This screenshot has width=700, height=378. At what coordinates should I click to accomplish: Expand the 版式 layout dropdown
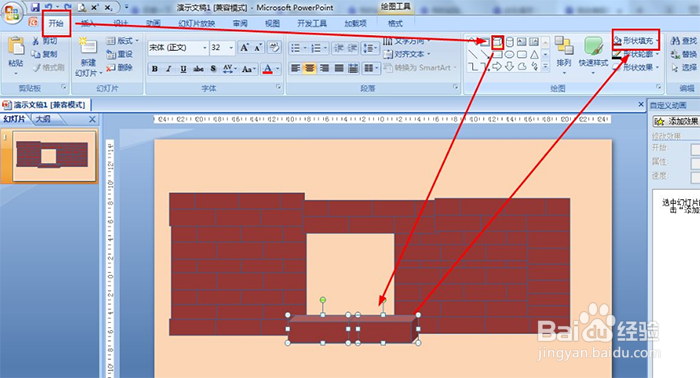point(122,41)
